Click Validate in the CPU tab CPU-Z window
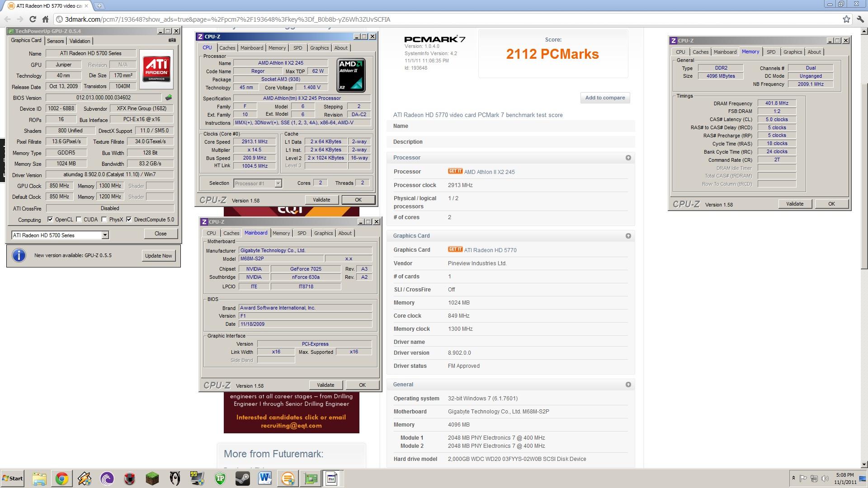 pyautogui.click(x=321, y=200)
